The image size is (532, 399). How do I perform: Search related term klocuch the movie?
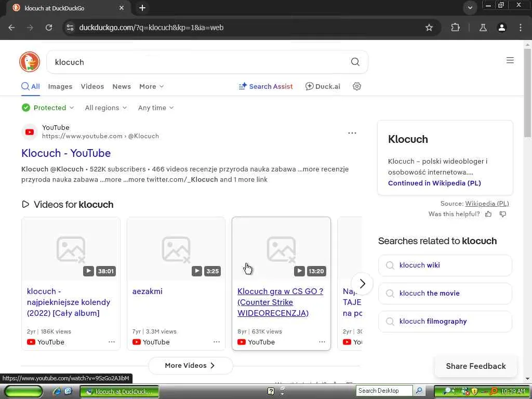(x=445, y=294)
